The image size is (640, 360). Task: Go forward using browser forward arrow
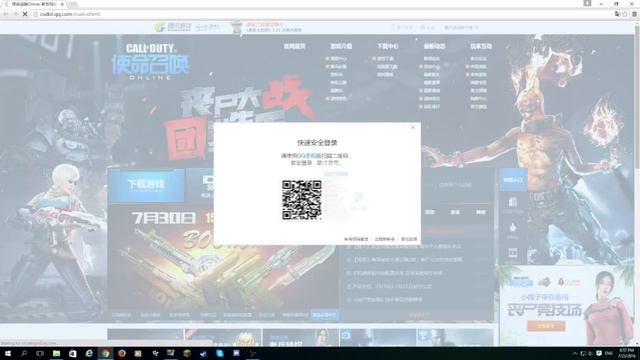coord(15,14)
